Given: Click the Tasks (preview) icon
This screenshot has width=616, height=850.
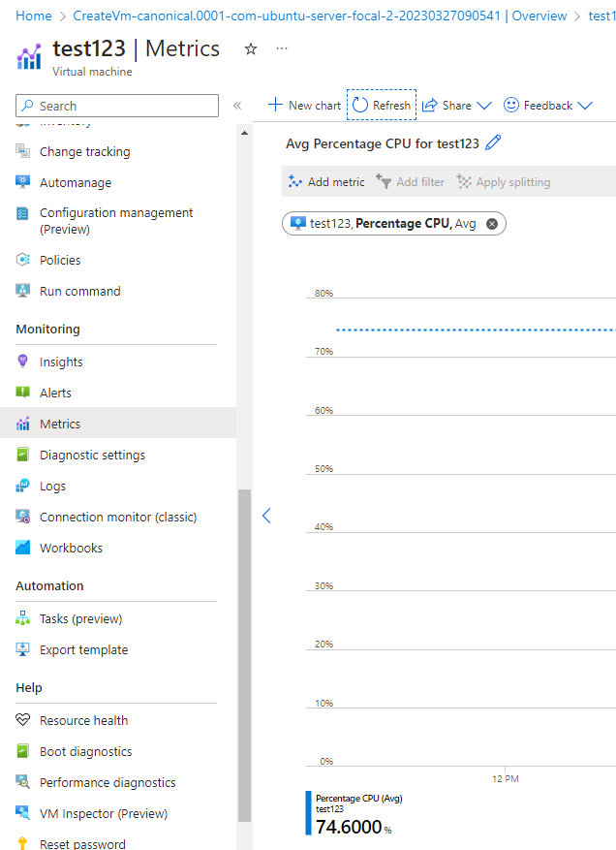Looking at the screenshot, I should click(x=22, y=618).
